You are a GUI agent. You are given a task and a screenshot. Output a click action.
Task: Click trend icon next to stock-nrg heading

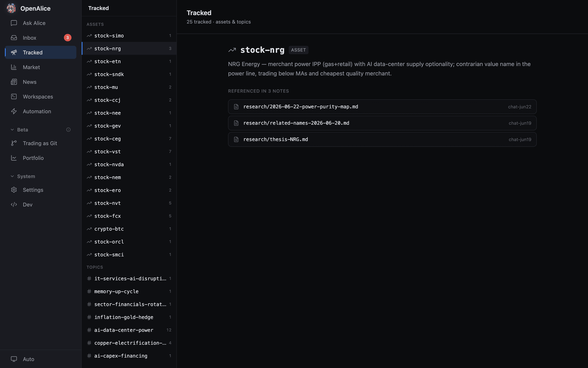(x=232, y=50)
